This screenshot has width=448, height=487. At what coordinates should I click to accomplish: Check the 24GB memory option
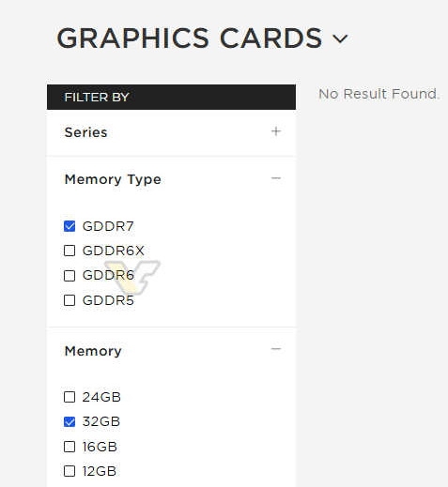point(70,397)
